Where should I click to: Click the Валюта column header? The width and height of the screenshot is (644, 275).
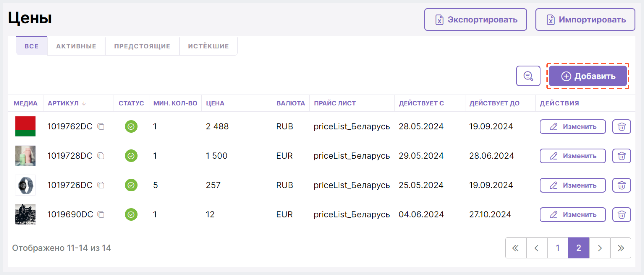pyautogui.click(x=291, y=103)
